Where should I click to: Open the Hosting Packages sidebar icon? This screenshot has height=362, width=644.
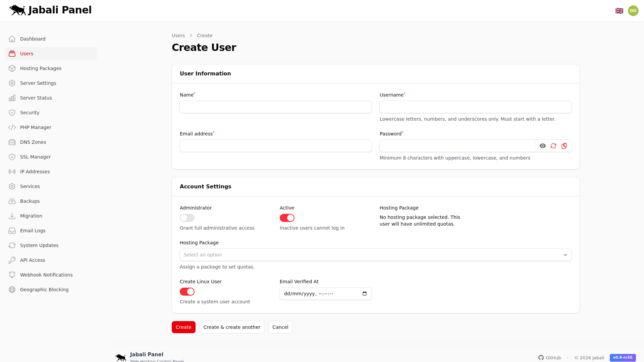click(12, 68)
